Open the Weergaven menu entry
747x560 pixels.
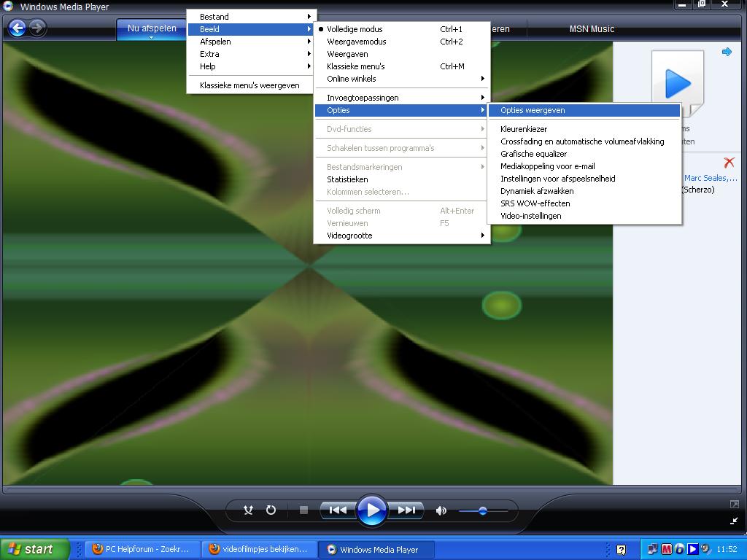(x=402, y=54)
